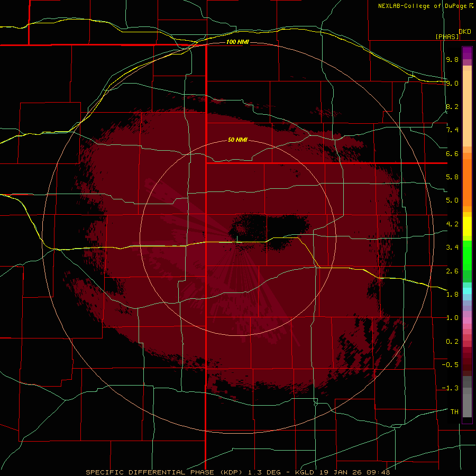Click the 1.0 value on the color scale

[452, 318]
